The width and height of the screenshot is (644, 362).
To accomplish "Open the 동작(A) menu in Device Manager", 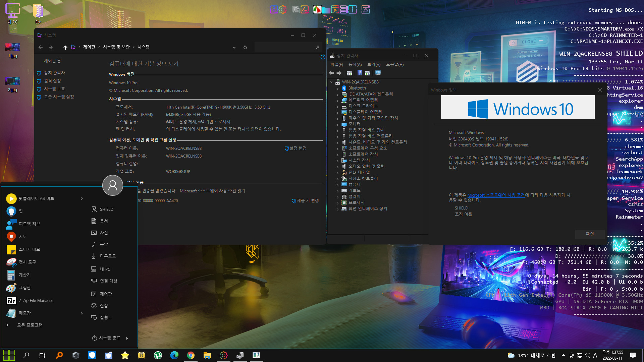I will tap(355, 64).
